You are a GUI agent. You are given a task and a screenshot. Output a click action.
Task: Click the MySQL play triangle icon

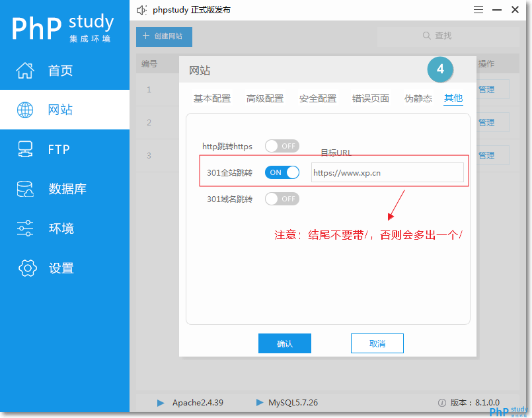260,402
